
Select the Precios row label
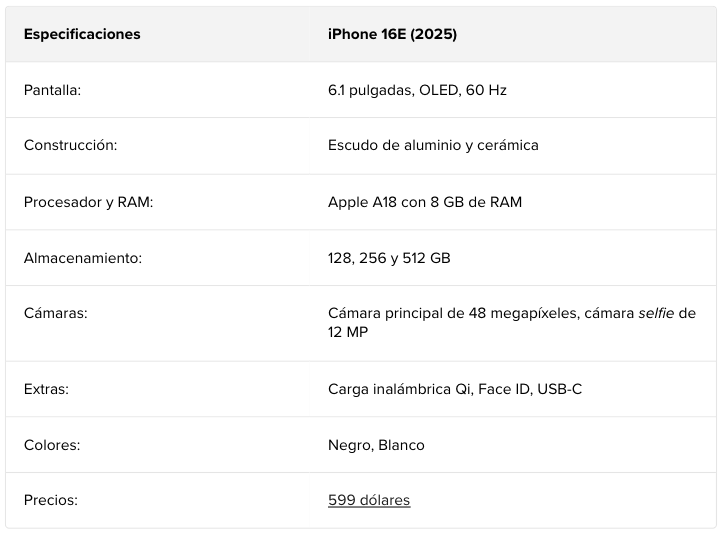pos(50,500)
